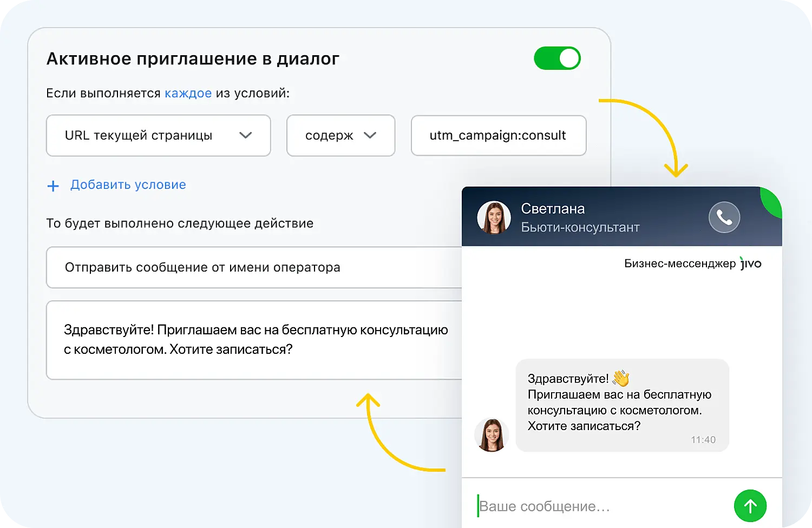Image resolution: width=812 pixels, height=528 pixels.
Task: Click the green corner ribbon on the chat widget
Action: 771,200
